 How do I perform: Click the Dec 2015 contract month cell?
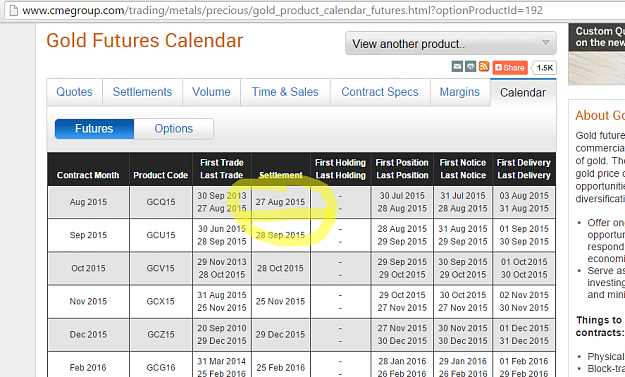pyautogui.click(x=88, y=334)
